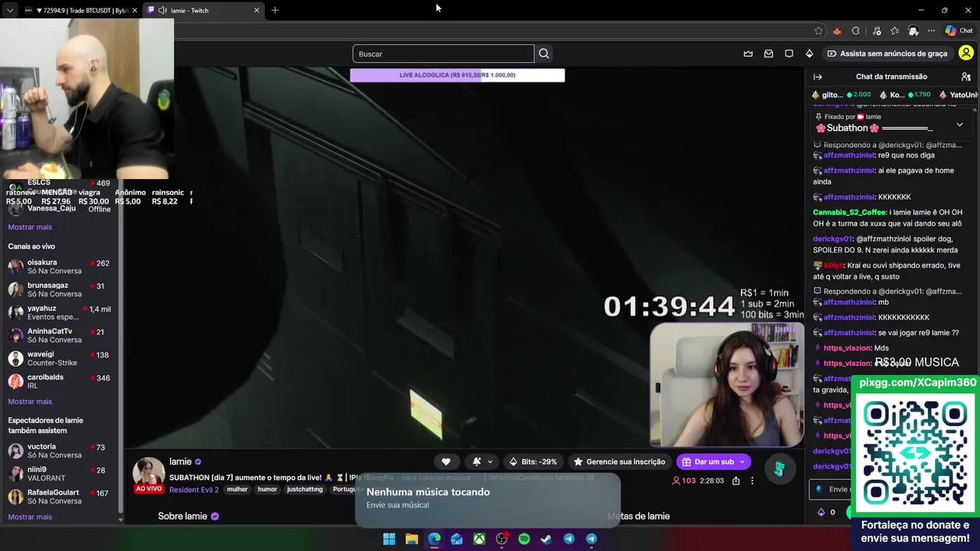Open chat community users icon
980x551 pixels.
pos(965,77)
